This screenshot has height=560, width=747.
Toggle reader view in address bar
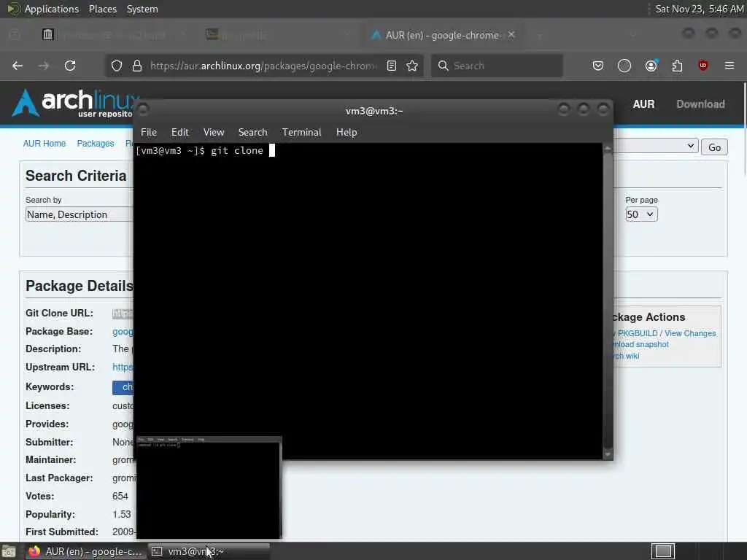coord(392,66)
